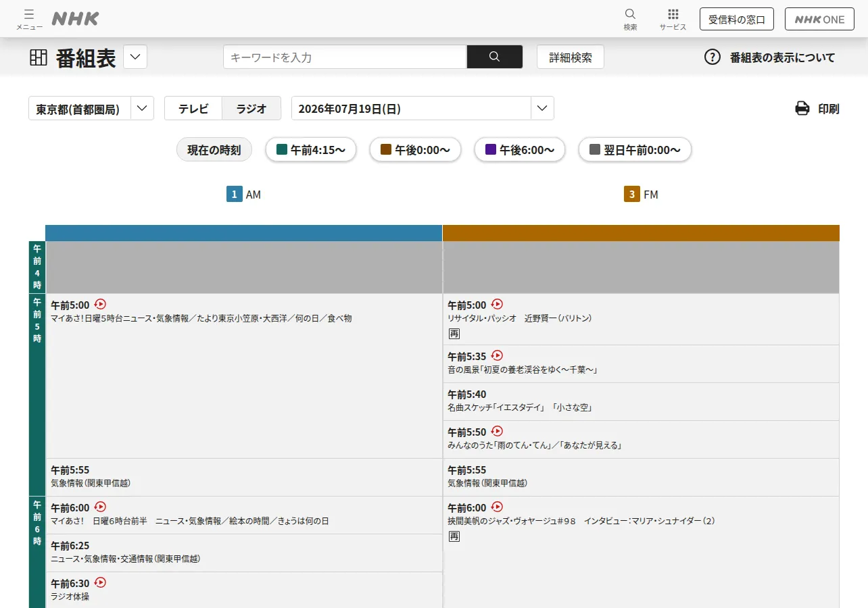Switch to テレビ listings
Viewport: 868px width, 608px height.
(x=193, y=108)
